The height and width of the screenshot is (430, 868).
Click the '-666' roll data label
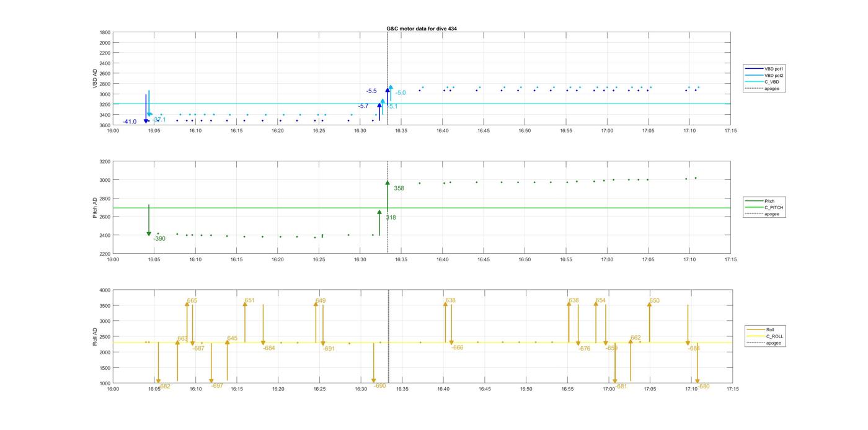tap(457, 348)
